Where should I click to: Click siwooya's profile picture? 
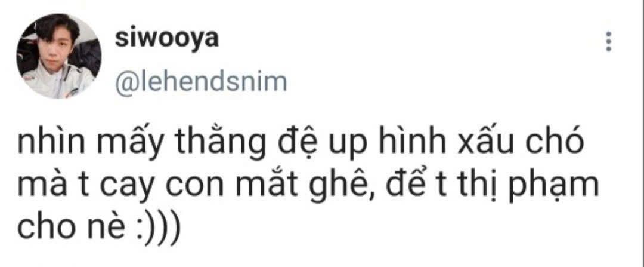[x=58, y=56]
